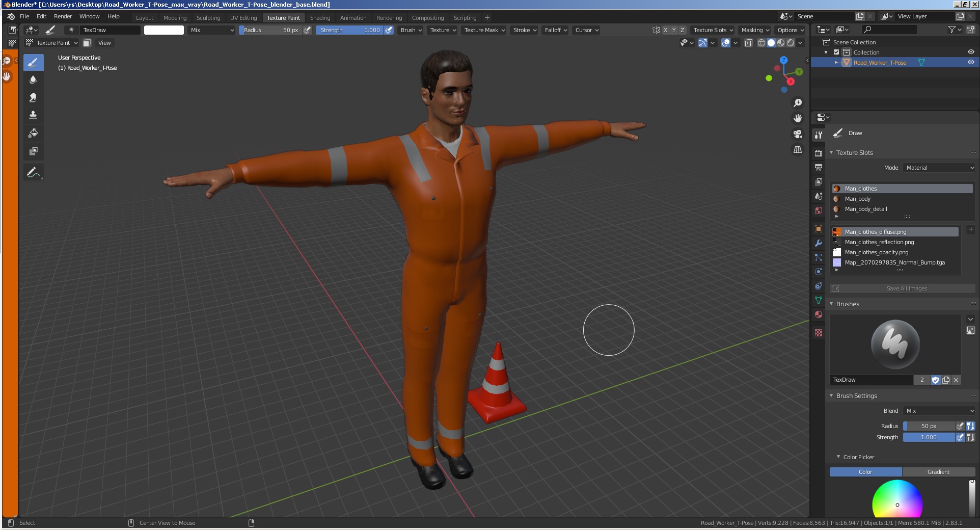Click the white brush color swatch

coord(164,30)
